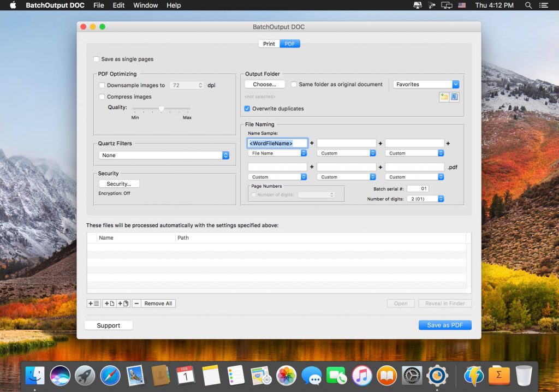The width and height of the screenshot is (559, 392).
Task: Open the Window menu in the menu bar
Action: coord(145,5)
